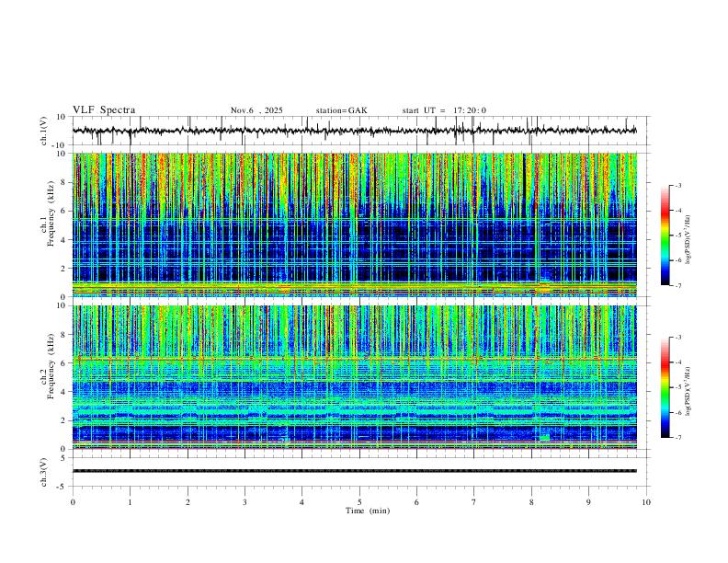
Task: Click the '6' kHz tick of ch.2 spectrogram
Action: [63, 363]
